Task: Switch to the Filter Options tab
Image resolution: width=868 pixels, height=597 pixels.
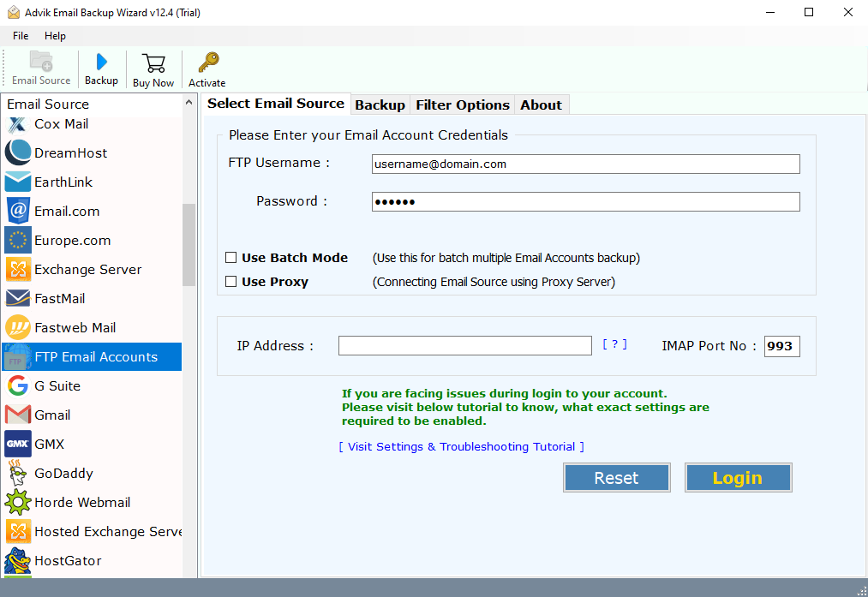Action: click(x=462, y=105)
